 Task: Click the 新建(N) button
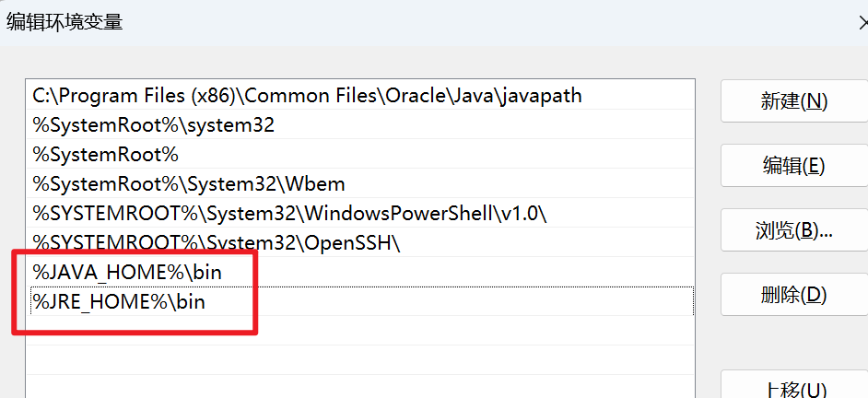793,100
